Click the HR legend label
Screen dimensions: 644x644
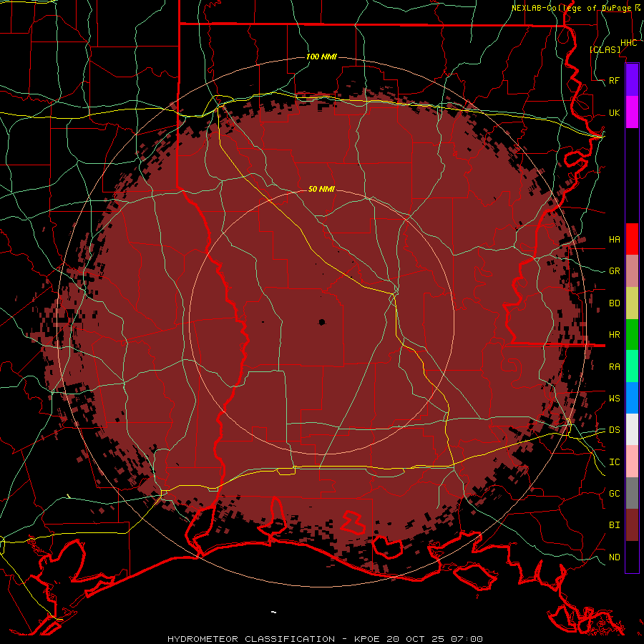tap(615, 335)
